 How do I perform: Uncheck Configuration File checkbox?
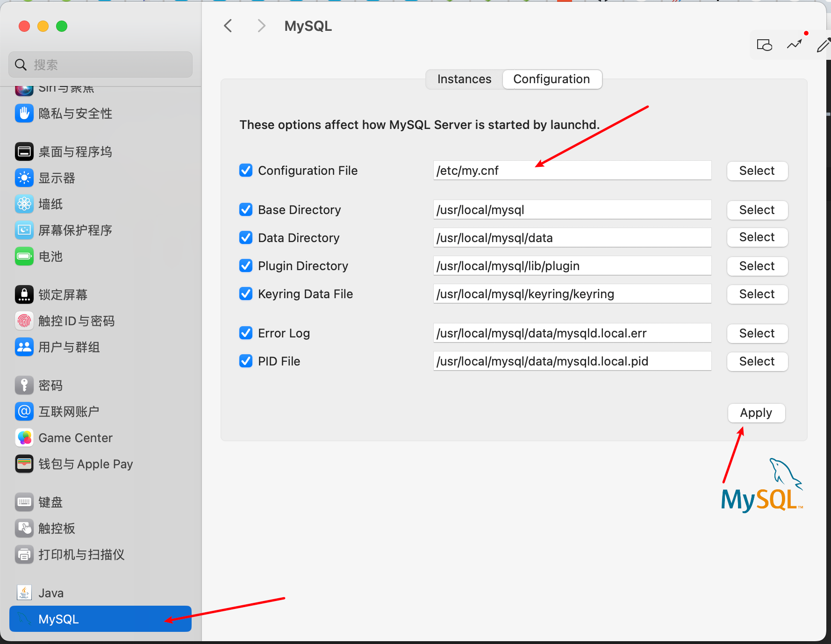[x=246, y=170]
